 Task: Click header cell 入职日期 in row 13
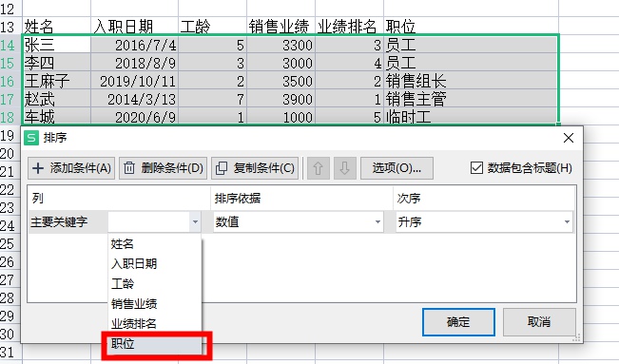[135, 26]
